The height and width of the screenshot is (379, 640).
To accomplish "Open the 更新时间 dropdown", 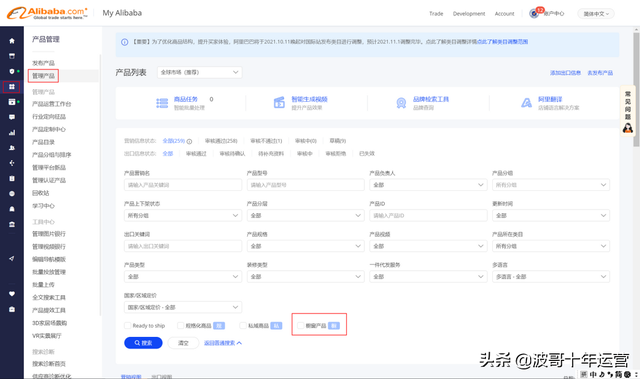I will point(551,215).
